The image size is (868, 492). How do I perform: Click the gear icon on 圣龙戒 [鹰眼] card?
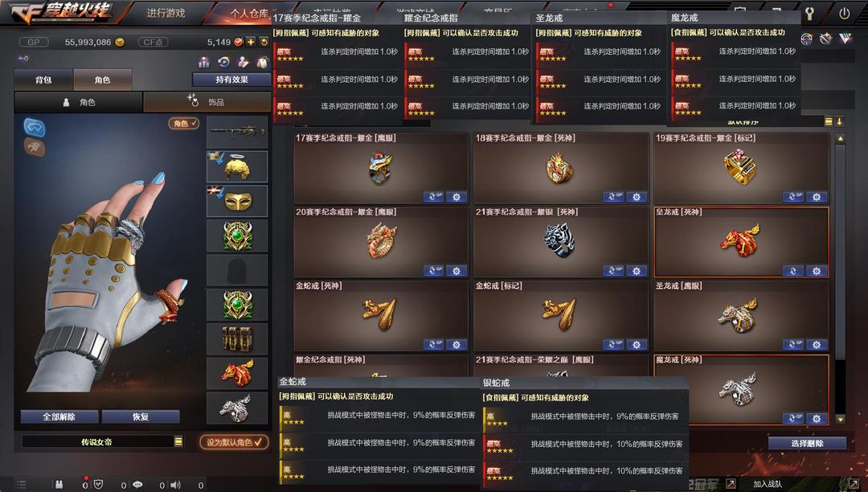817,344
